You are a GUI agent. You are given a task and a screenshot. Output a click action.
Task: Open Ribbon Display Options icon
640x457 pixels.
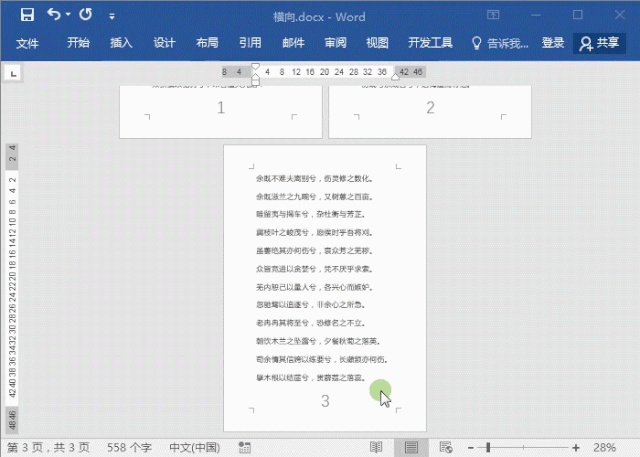point(493,16)
